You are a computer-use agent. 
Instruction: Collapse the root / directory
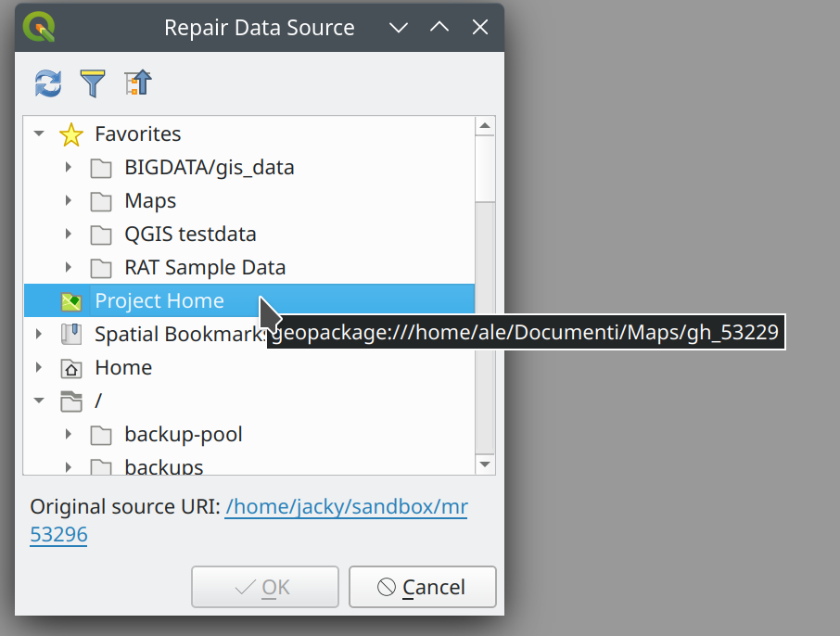pyautogui.click(x=39, y=401)
